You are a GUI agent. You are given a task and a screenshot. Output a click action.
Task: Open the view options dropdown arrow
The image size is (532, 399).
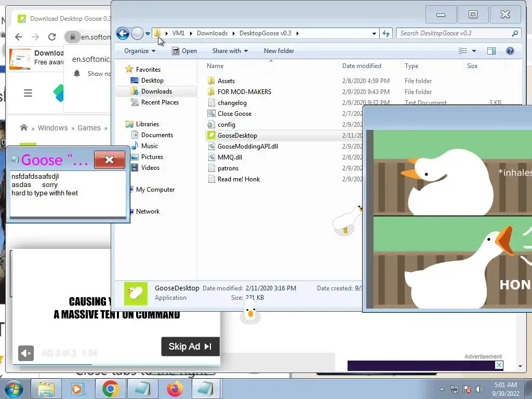tap(474, 51)
